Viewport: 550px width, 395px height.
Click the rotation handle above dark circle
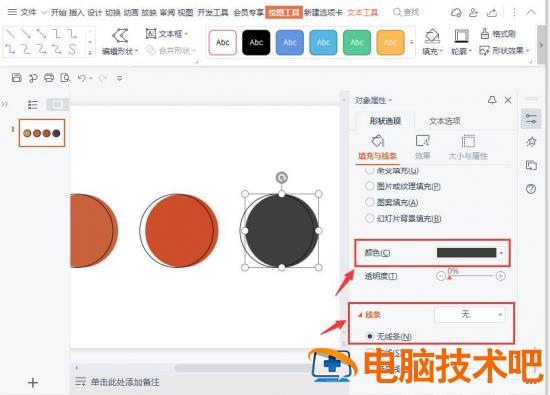[281, 178]
